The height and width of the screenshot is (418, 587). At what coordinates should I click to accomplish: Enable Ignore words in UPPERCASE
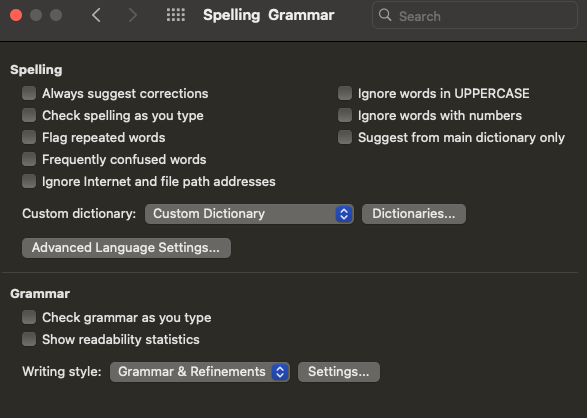click(345, 93)
